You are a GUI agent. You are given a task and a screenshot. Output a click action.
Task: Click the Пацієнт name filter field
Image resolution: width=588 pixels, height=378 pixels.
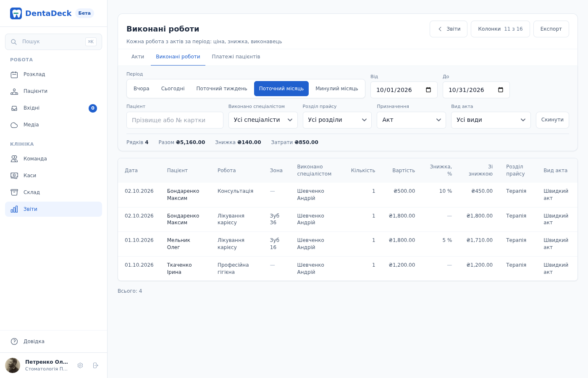pos(175,120)
